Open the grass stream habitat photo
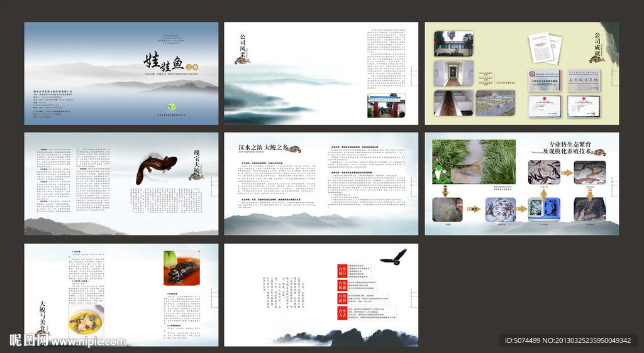Viewport: 644px width, 353px height. 474,162
